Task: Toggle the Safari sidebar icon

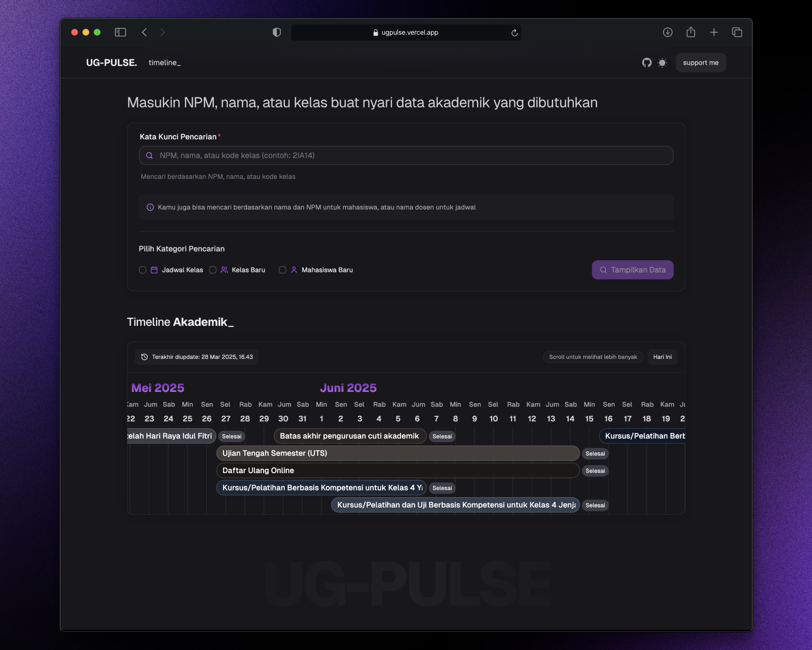Action: pos(121,32)
